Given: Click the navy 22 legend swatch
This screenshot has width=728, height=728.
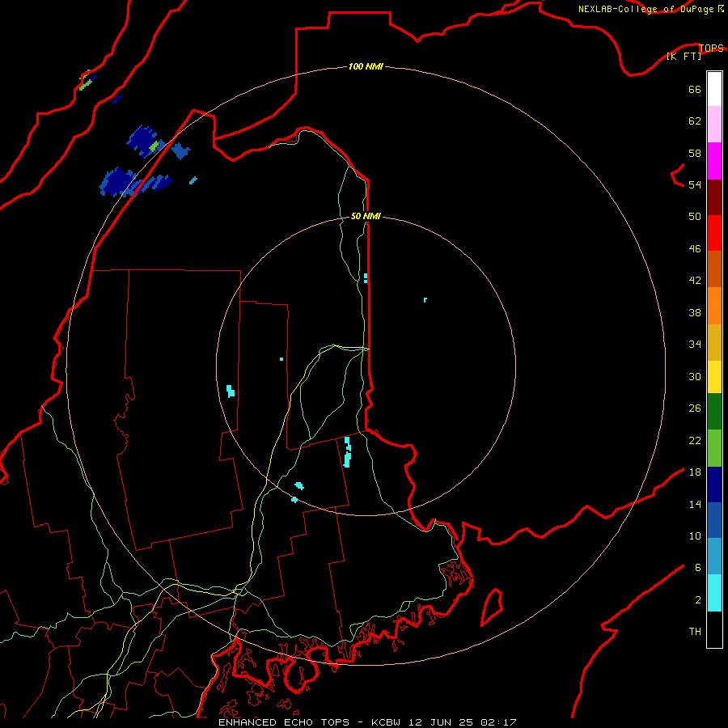Looking at the screenshot, I should (x=714, y=485).
